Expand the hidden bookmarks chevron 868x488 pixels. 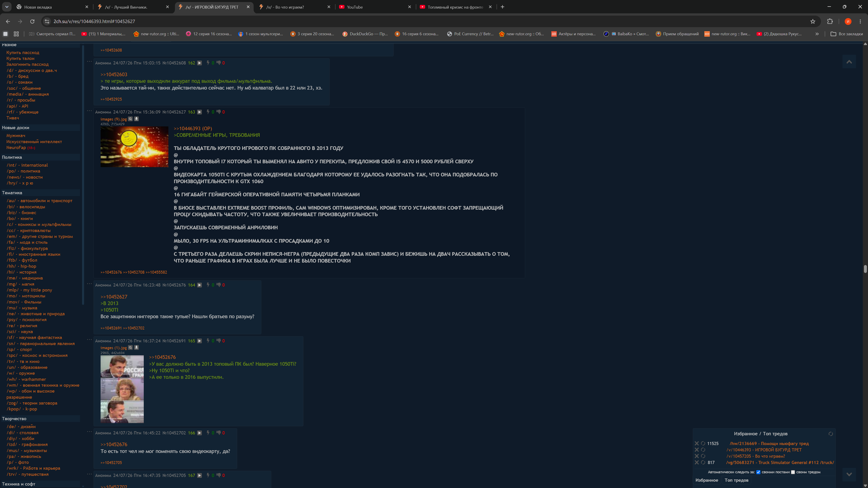[x=817, y=34]
